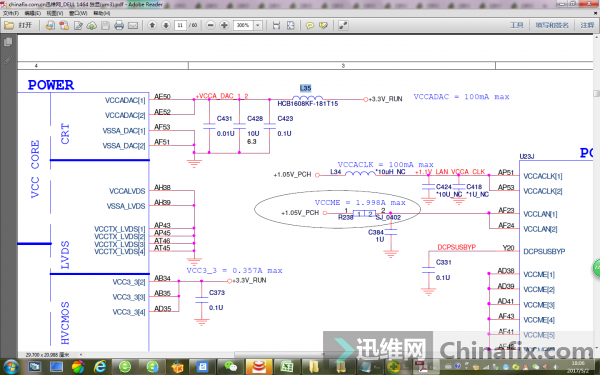The height and width of the screenshot is (375, 600).
Task: Click the POWER heading text
Action: pyautogui.click(x=51, y=85)
